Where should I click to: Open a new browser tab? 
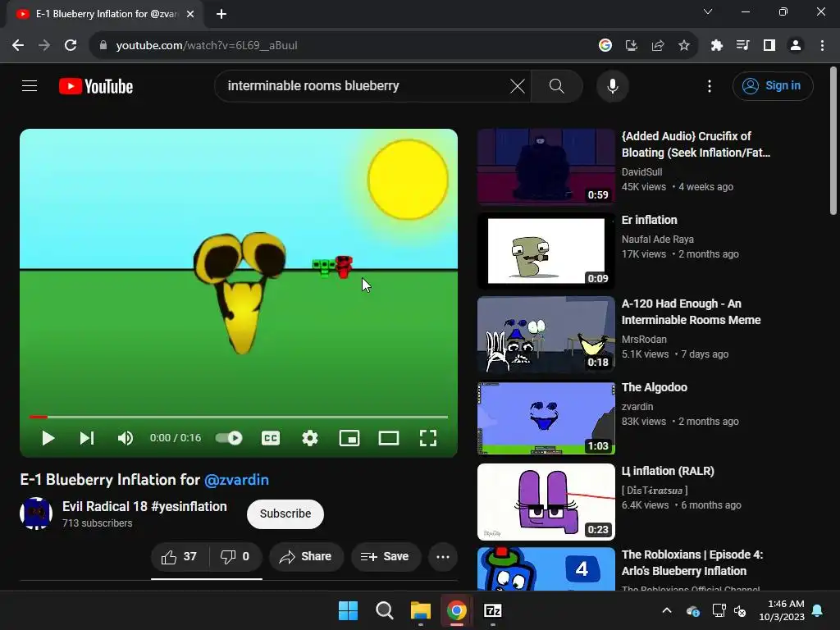[221, 15]
